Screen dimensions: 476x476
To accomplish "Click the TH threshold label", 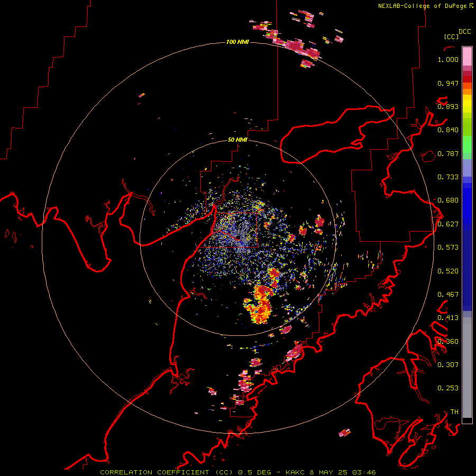I will pyautogui.click(x=454, y=412).
